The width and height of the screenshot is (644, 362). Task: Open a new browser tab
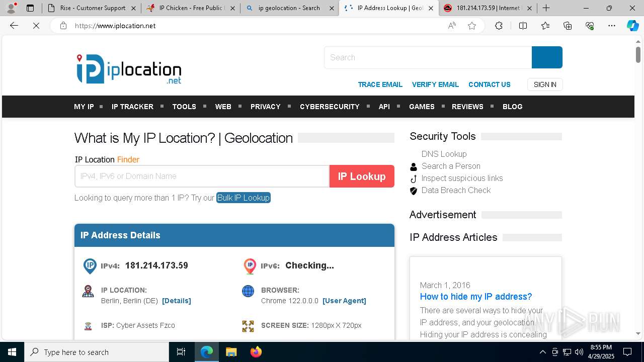point(546,8)
